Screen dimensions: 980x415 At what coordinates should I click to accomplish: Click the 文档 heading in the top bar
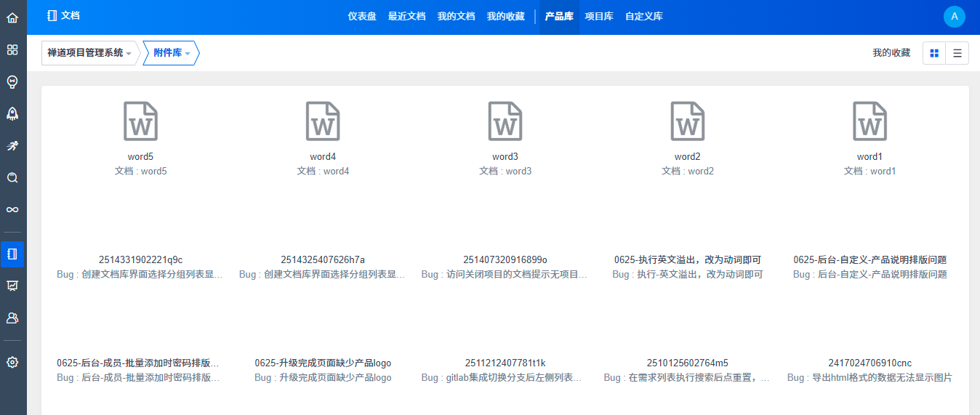(x=63, y=15)
